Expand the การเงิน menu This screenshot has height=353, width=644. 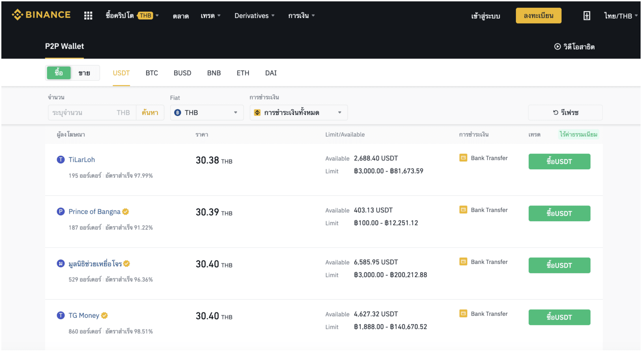301,16
